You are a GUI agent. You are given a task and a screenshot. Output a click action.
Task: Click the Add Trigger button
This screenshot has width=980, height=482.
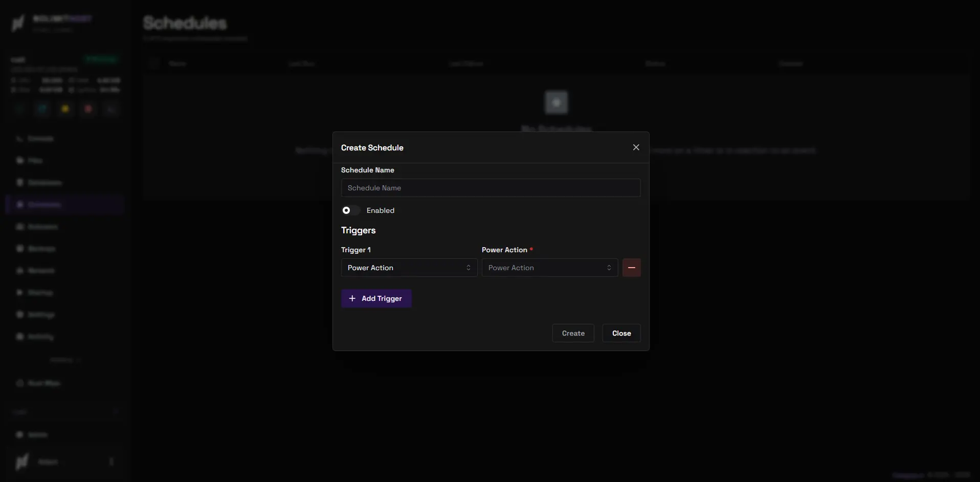[x=376, y=298]
